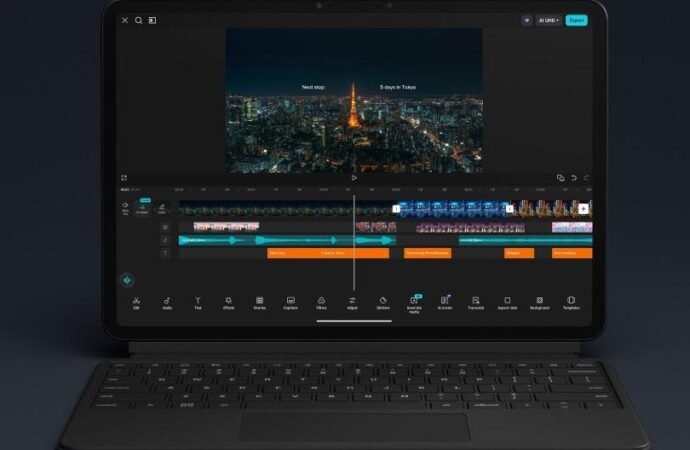Screen dimensions: 690x450
Task: Select the first pink overlay clip
Action: point(226,227)
